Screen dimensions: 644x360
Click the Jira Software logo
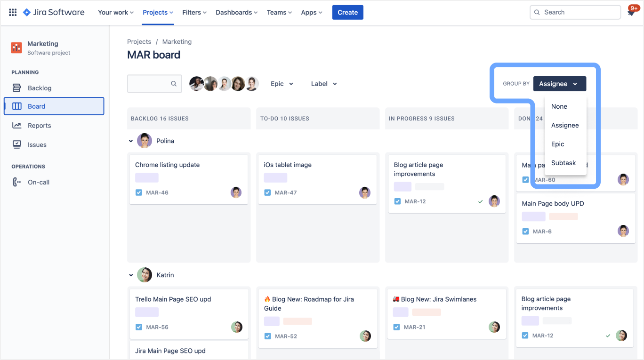tap(53, 12)
